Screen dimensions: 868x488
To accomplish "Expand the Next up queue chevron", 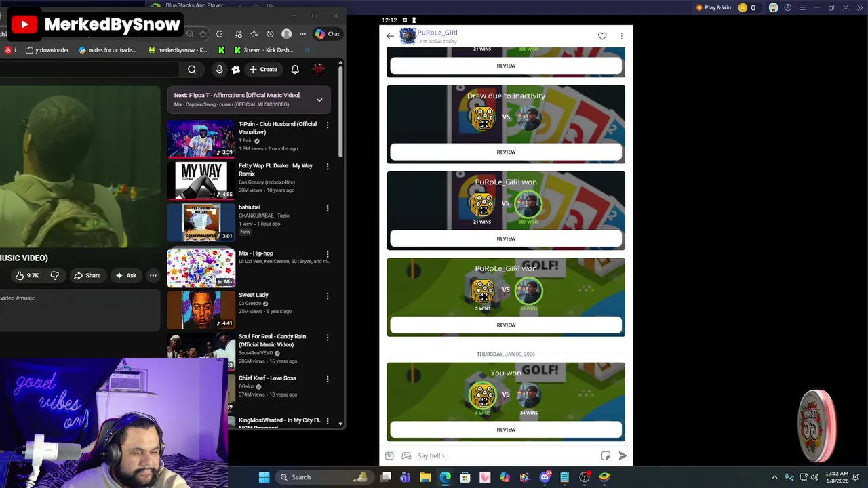I will 319,100.
